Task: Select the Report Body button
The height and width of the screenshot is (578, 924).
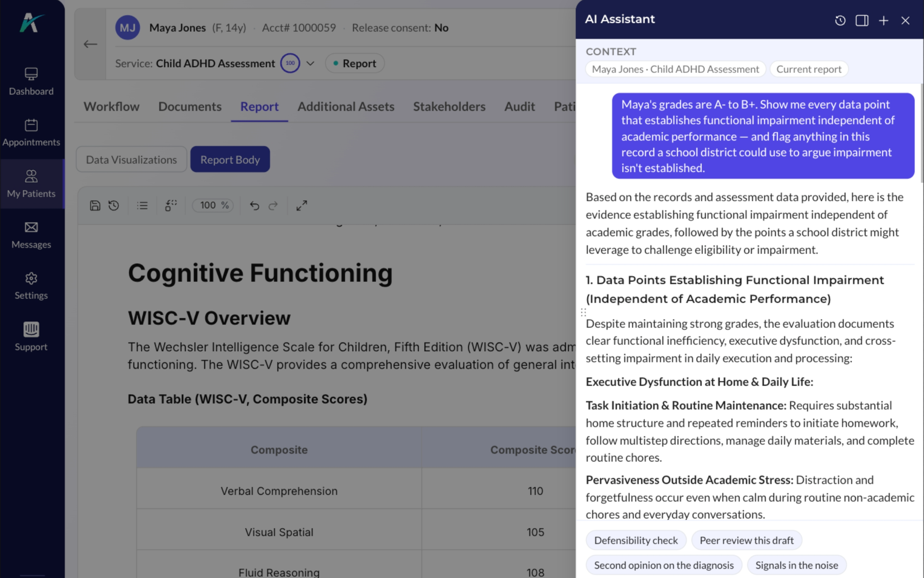Action: (x=230, y=159)
